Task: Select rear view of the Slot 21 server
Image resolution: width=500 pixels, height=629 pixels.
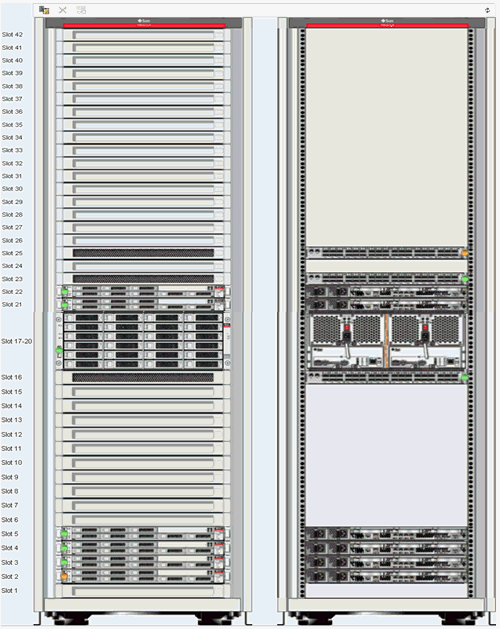Action: pos(387,305)
